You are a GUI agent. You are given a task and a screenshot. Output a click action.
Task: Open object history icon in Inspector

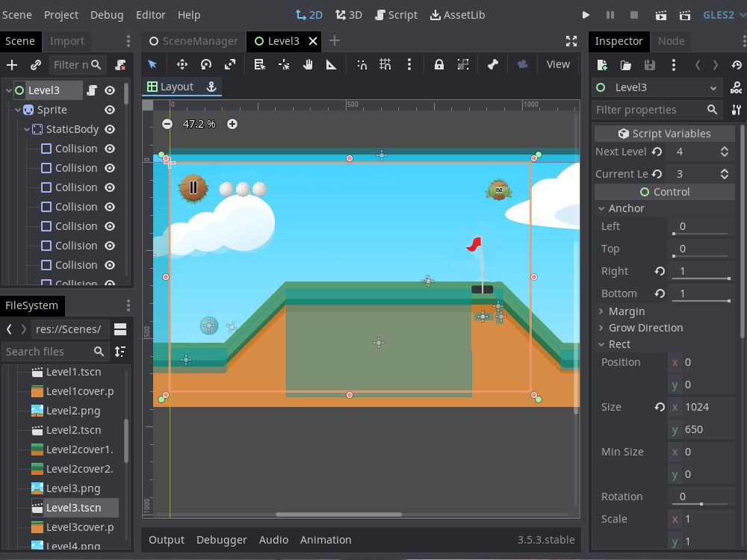pyautogui.click(x=737, y=65)
